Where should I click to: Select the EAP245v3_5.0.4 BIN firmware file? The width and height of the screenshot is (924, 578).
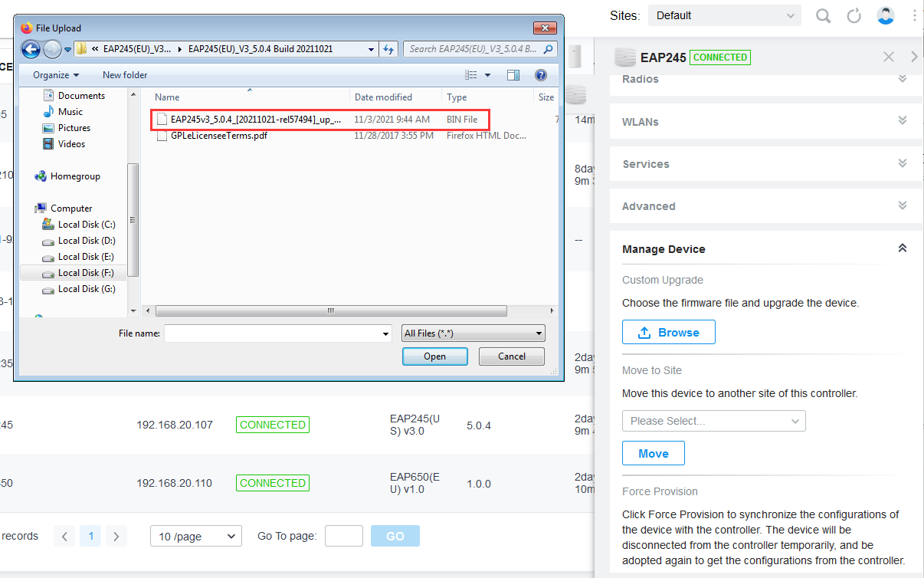(320, 120)
